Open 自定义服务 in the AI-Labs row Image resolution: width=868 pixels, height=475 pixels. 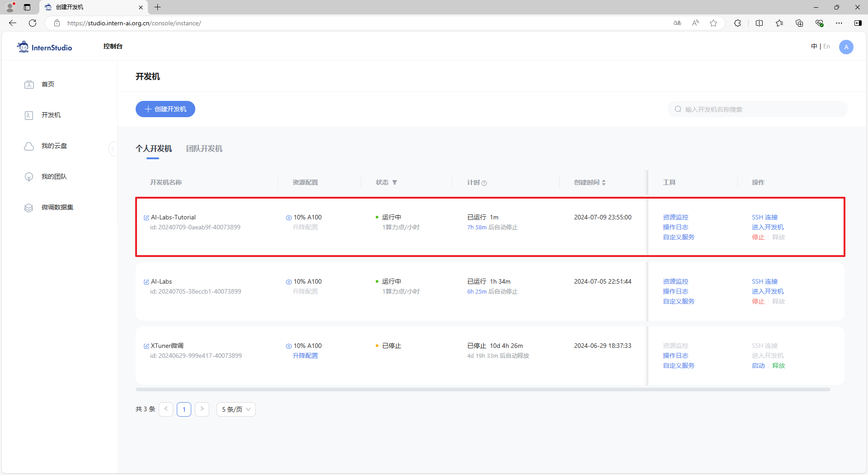tap(679, 301)
